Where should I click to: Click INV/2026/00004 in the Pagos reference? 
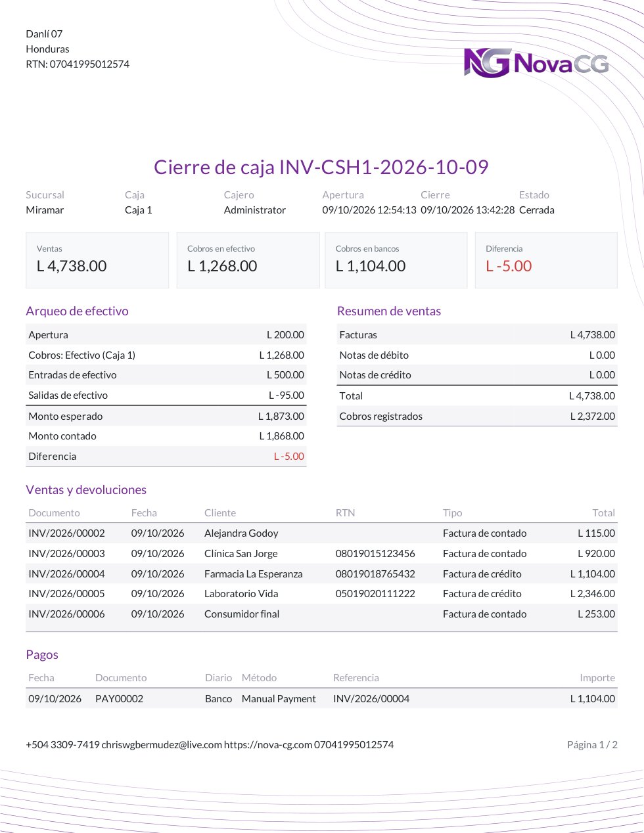coord(371,699)
